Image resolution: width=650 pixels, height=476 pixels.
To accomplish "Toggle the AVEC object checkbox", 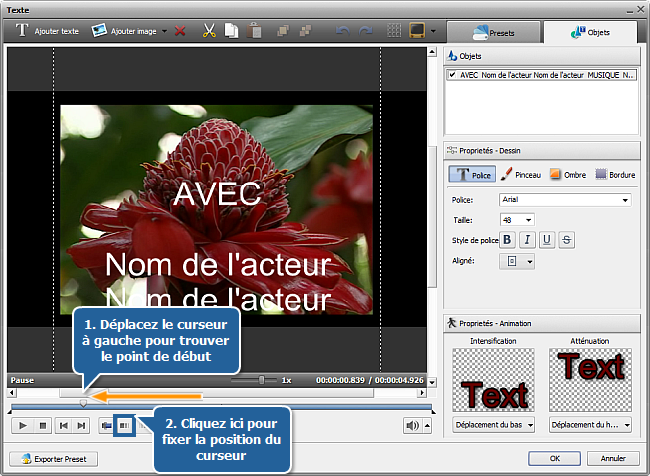I will pyautogui.click(x=453, y=75).
